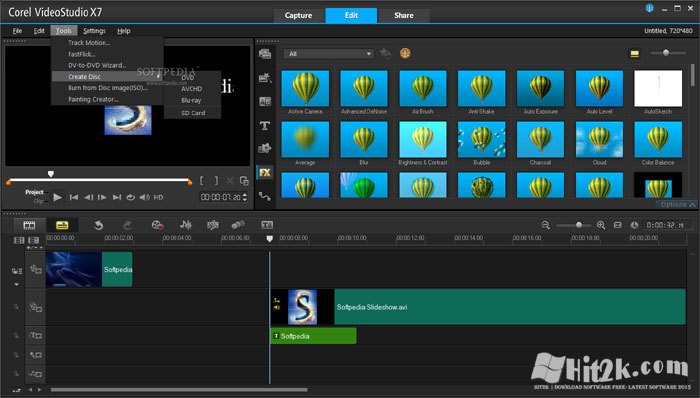Switch to the Share tab
The height and width of the screenshot is (398, 700).
(404, 16)
